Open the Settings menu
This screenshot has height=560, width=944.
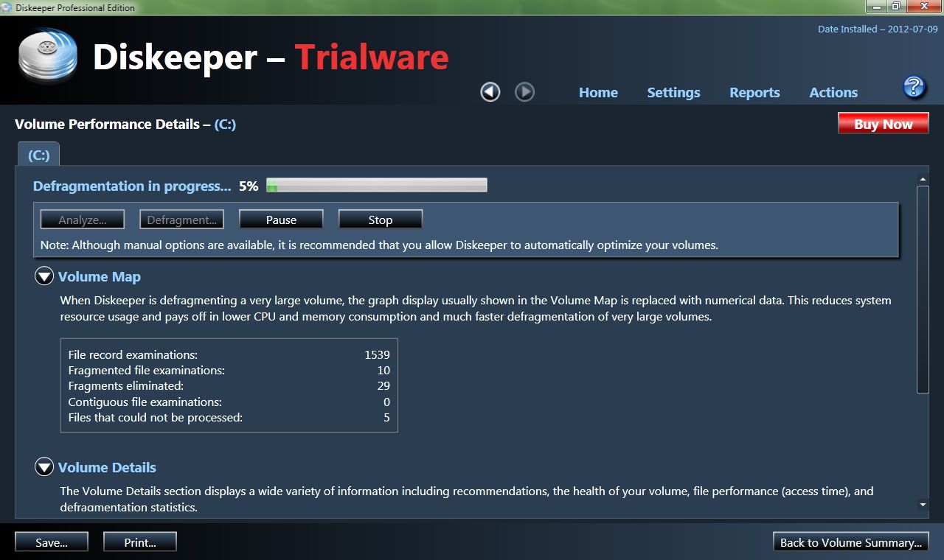point(673,92)
